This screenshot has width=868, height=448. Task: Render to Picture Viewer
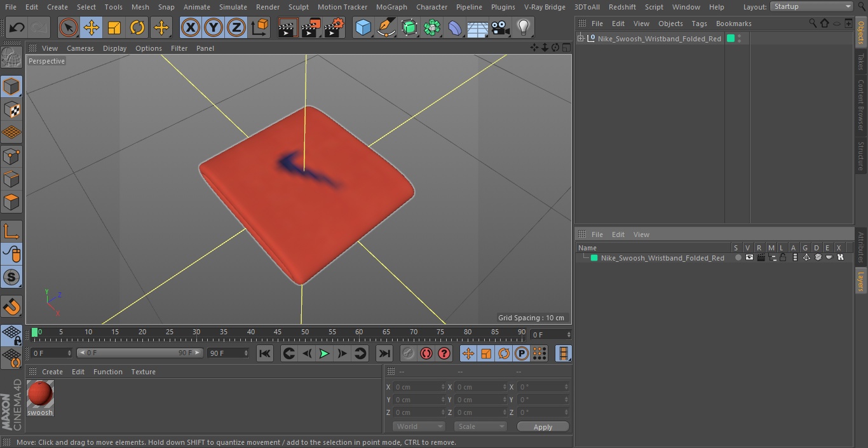[x=311, y=28]
